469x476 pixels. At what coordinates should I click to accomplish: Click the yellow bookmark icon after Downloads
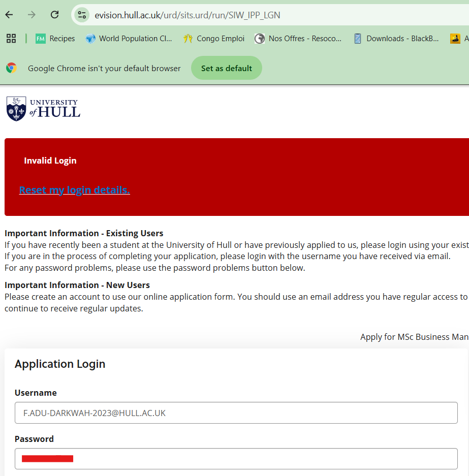tap(455, 39)
